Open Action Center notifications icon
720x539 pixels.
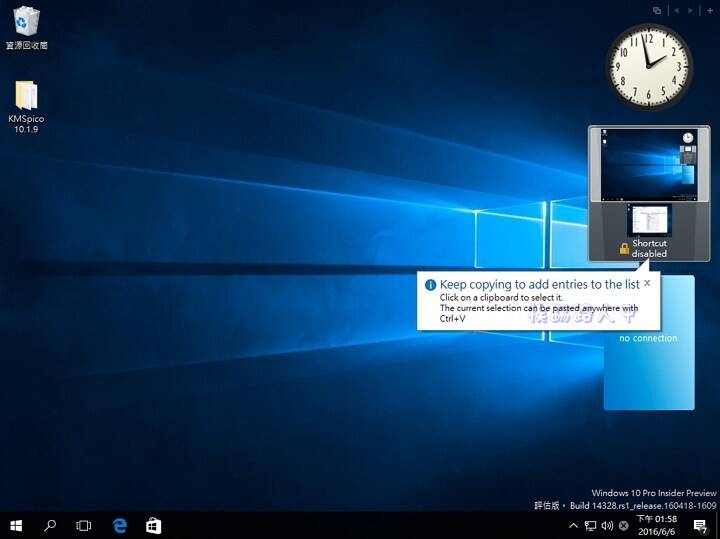[700, 526]
